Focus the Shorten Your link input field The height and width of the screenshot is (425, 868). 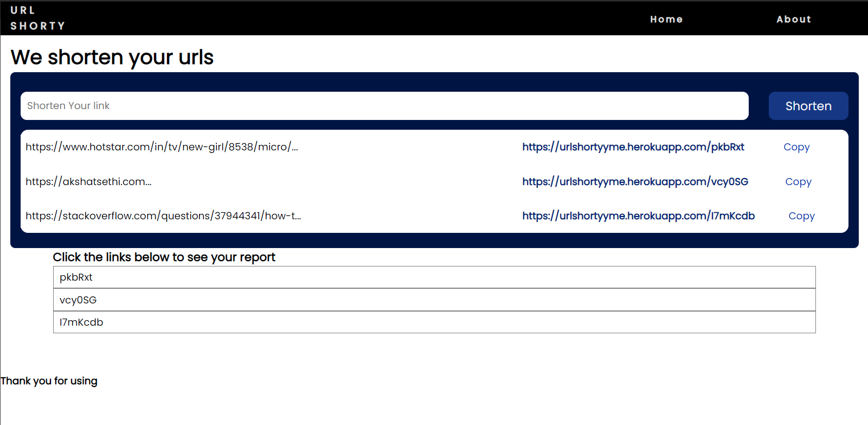(x=384, y=106)
